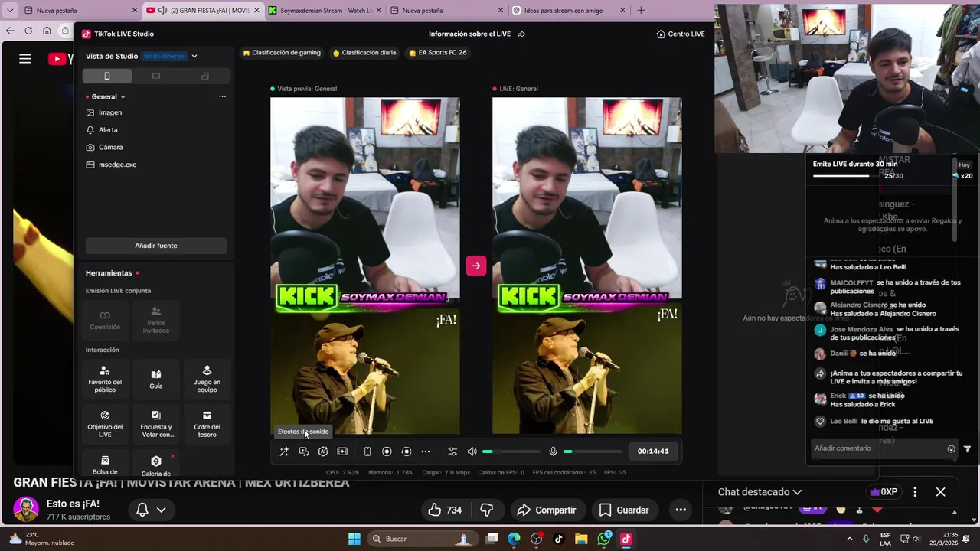Click the Añadir fuente button
The height and width of the screenshot is (551, 980).
[x=156, y=246]
